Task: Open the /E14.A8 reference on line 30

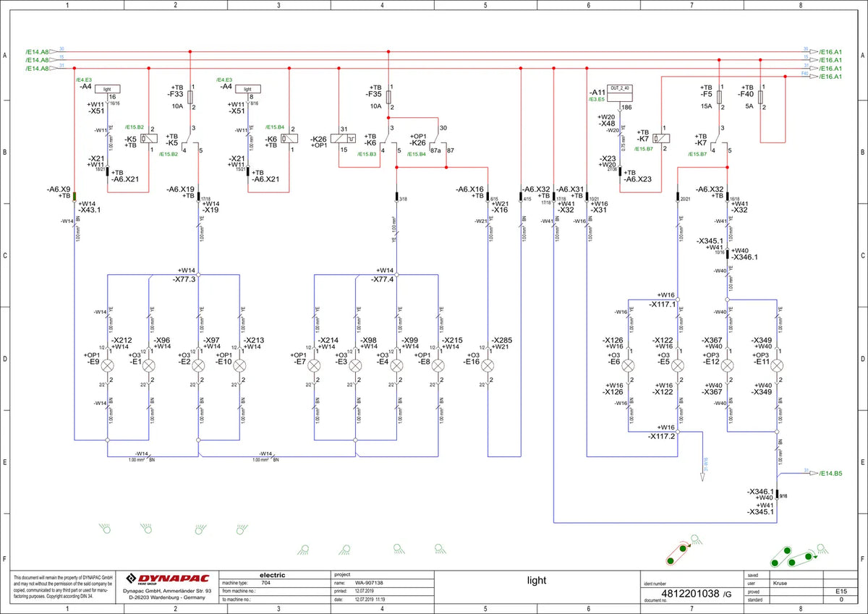Action: coord(37,52)
